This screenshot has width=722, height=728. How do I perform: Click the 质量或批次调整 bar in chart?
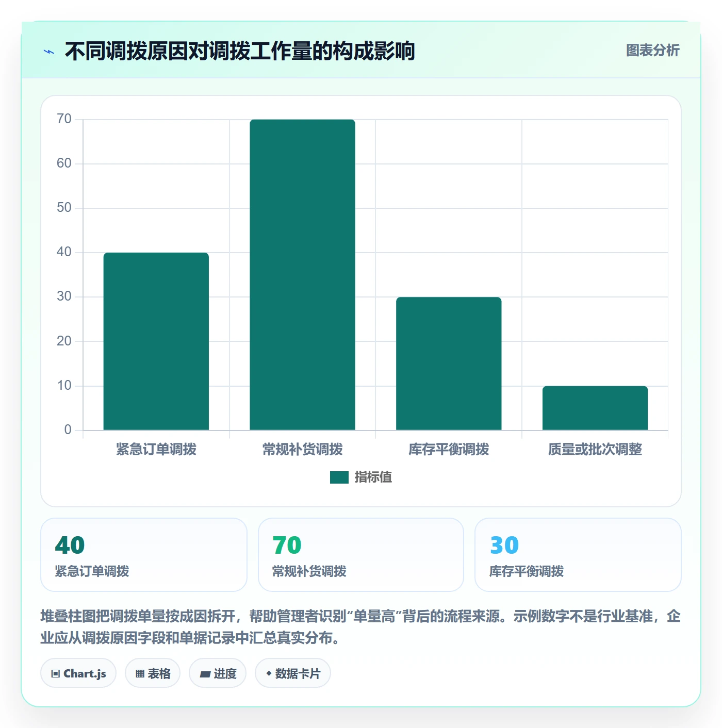click(x=595, y=408)
